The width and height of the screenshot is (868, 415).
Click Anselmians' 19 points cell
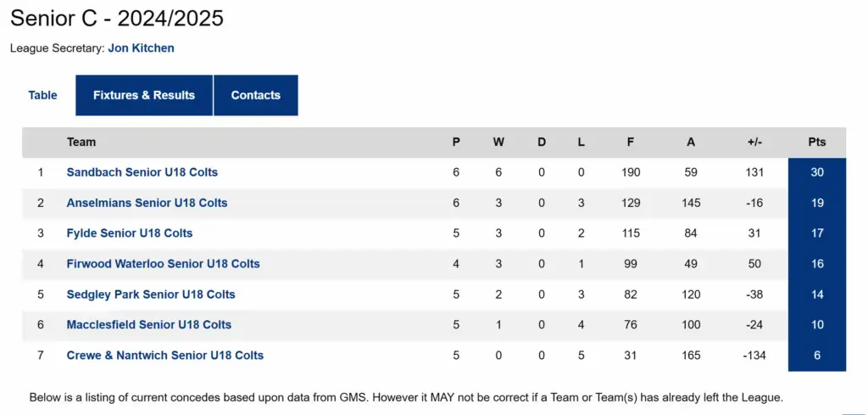(x=816, y=203)
